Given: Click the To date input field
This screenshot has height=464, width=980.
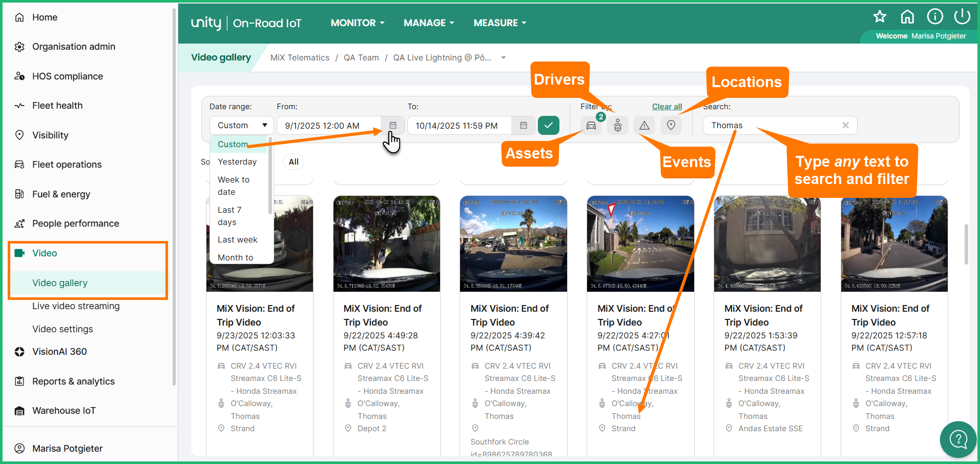Looking at the screenshot, I should click(x=460, y=126).
